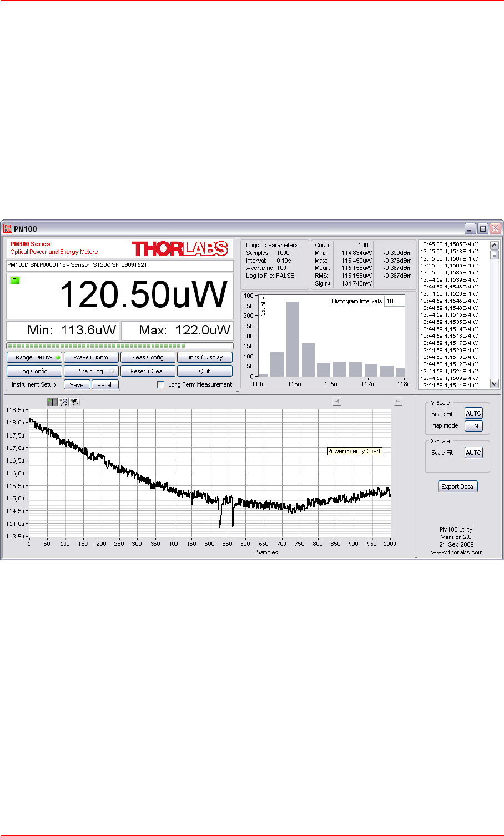Click the log list scrollbar thumb
The width and height of the screenshot is (504, 836).
click(495, 254)
